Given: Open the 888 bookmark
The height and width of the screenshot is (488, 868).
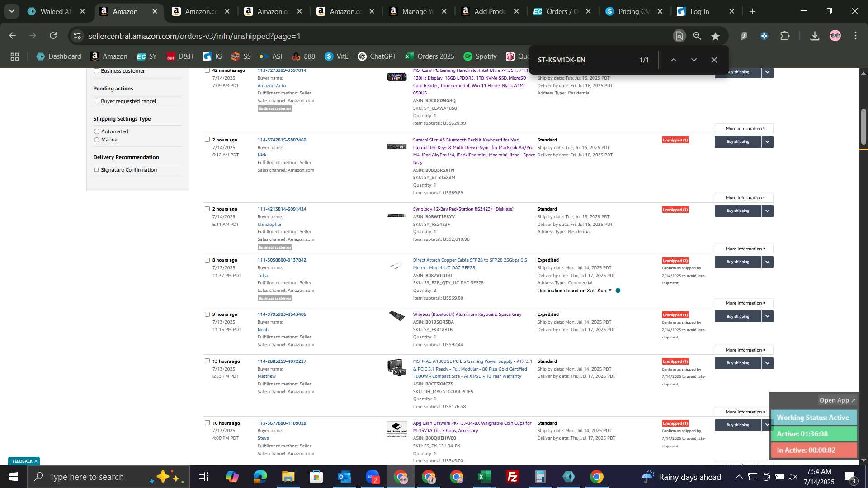Looking at the screenshot, I should (x=303, y=56).
